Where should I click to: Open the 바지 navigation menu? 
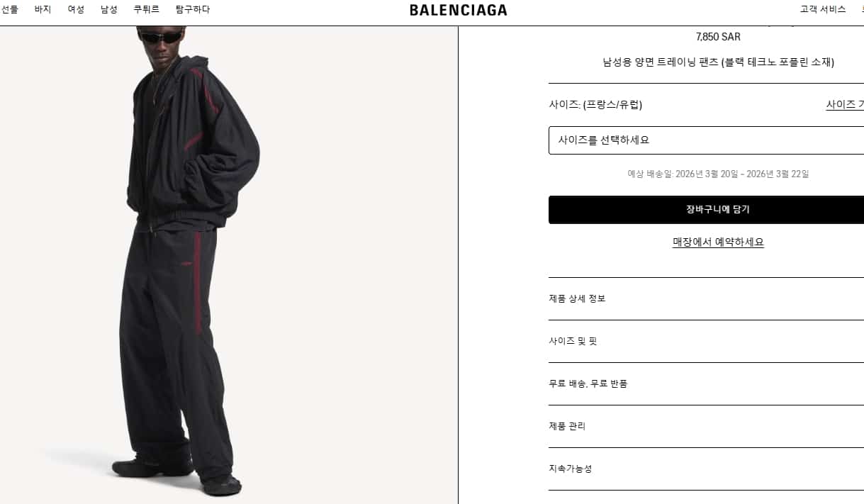[x=43, y=9]
